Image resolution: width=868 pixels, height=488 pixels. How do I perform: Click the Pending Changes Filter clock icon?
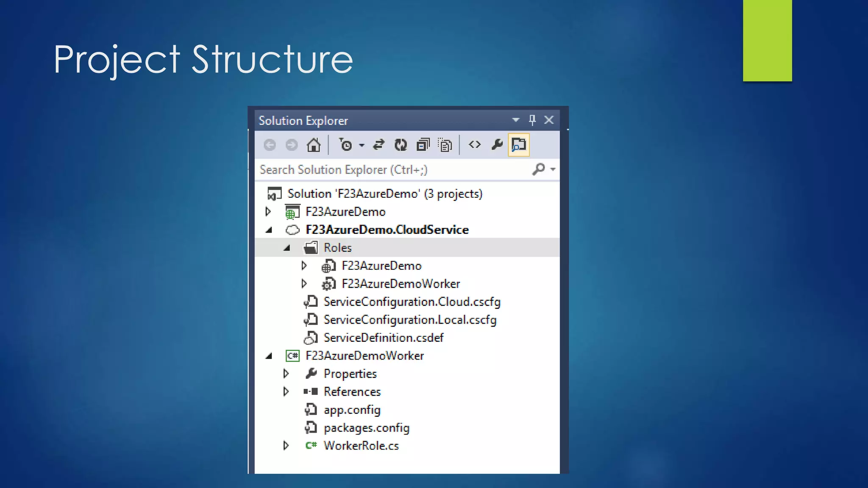tap(346, 145)
